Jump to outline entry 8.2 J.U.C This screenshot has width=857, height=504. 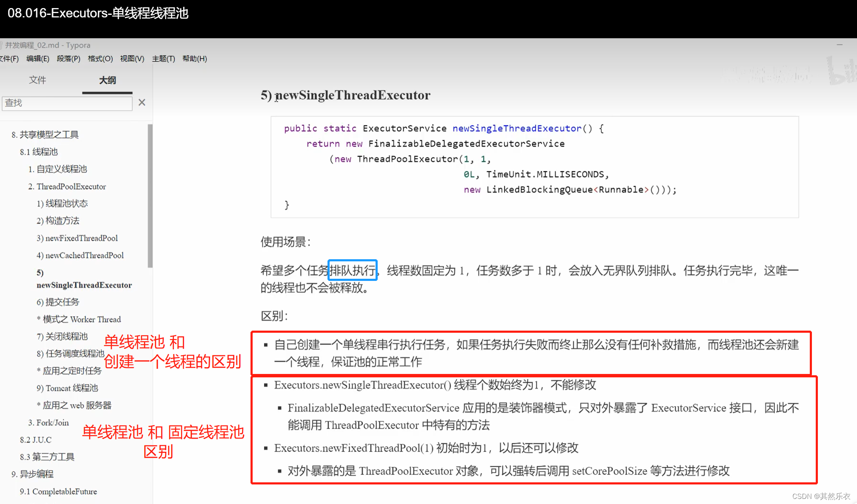point(36,440)
